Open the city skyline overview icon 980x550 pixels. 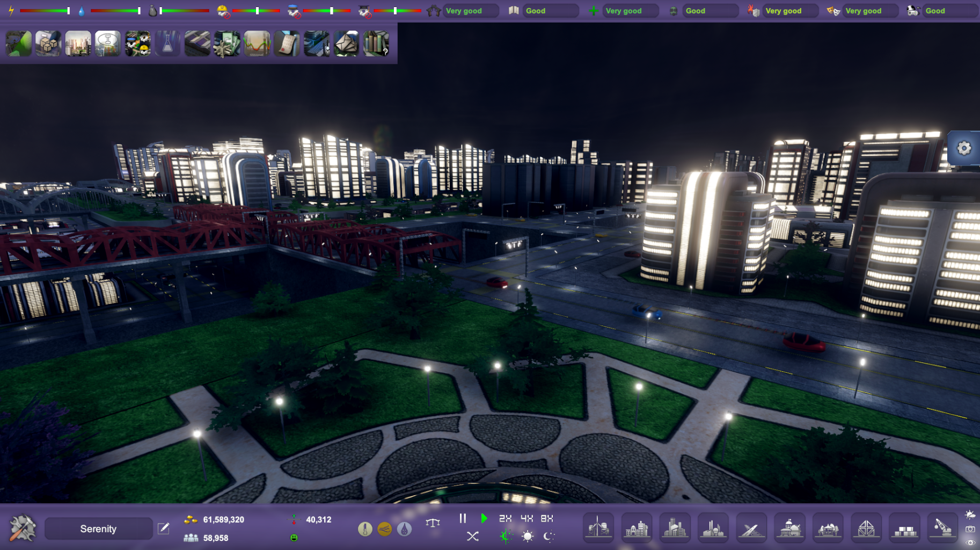click(x=78, y=44)
